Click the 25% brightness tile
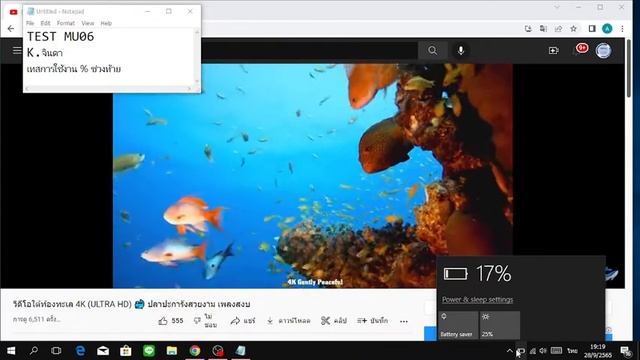This screenshot has height=360, width=640. point(500,325)
